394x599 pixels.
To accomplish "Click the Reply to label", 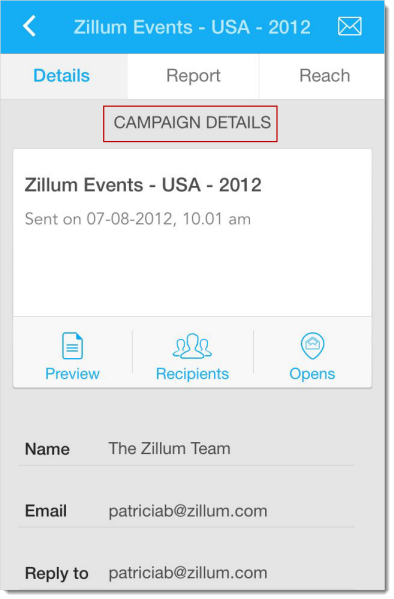I will pos(57,573).
